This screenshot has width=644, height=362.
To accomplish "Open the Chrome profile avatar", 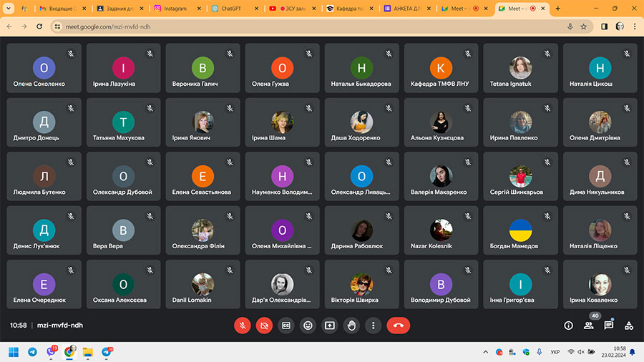I will [x=620, y=26].
